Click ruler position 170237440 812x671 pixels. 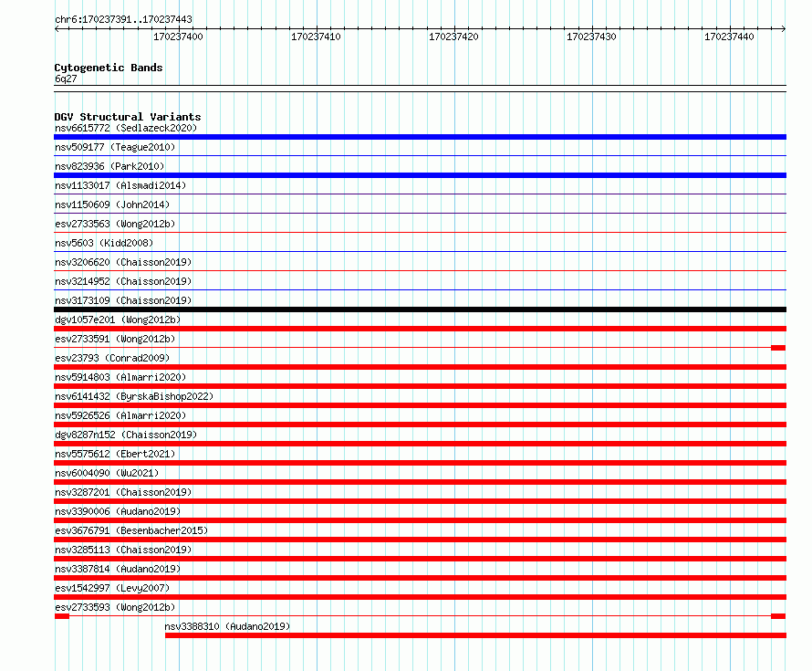(x=729, y=37)
